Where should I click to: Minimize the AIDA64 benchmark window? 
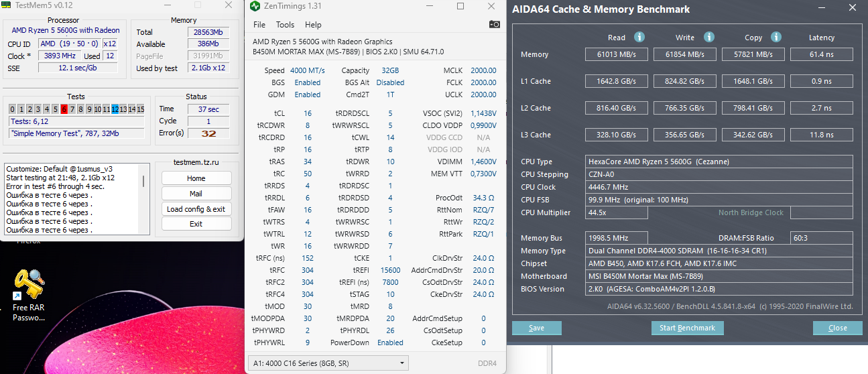[822, 9]
